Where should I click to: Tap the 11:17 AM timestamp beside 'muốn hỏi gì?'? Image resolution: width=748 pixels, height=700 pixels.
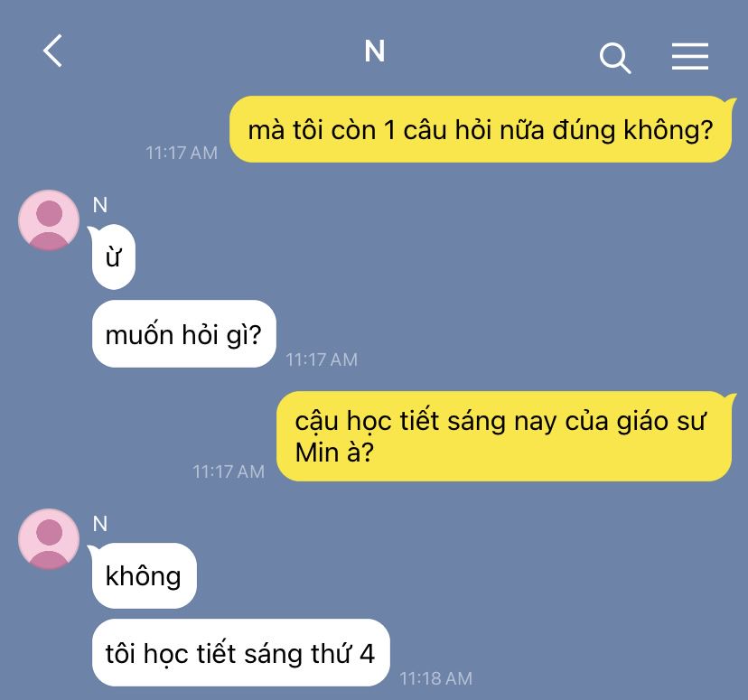[x=322, y=359]
